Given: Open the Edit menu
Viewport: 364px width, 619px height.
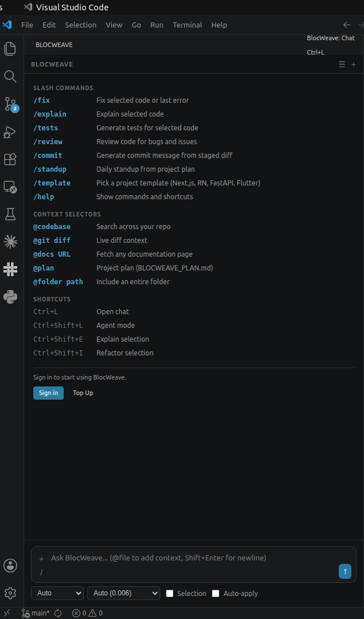Looking at the screenshot, I should [49, 25].
